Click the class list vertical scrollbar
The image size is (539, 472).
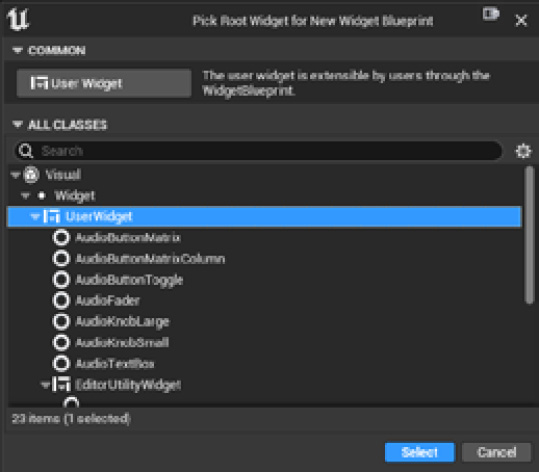click(x=530, y=235)
